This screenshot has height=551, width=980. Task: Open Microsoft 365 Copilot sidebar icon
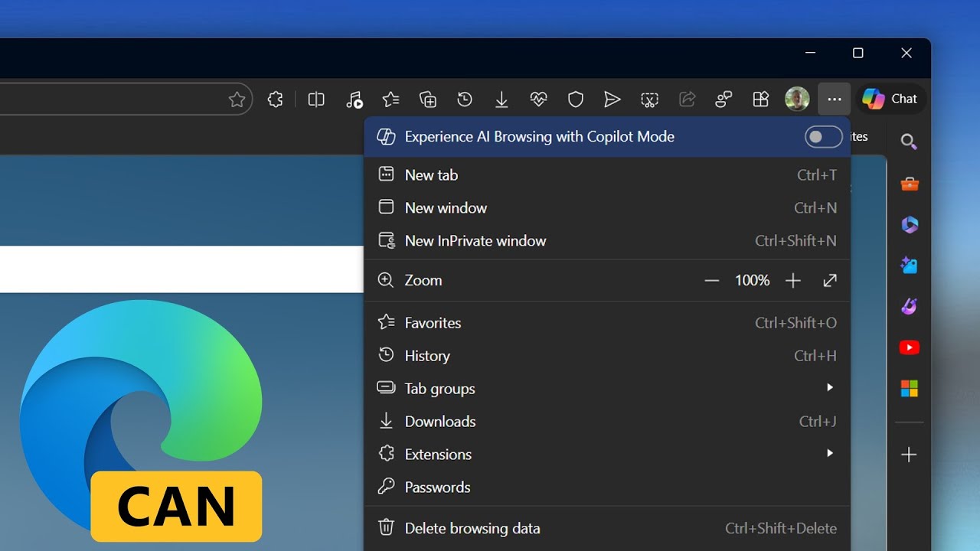[x=909, y=224]
